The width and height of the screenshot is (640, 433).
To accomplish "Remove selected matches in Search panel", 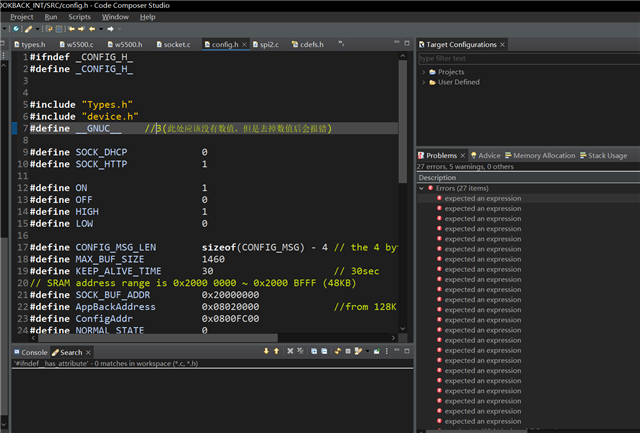I will (289, 352).
